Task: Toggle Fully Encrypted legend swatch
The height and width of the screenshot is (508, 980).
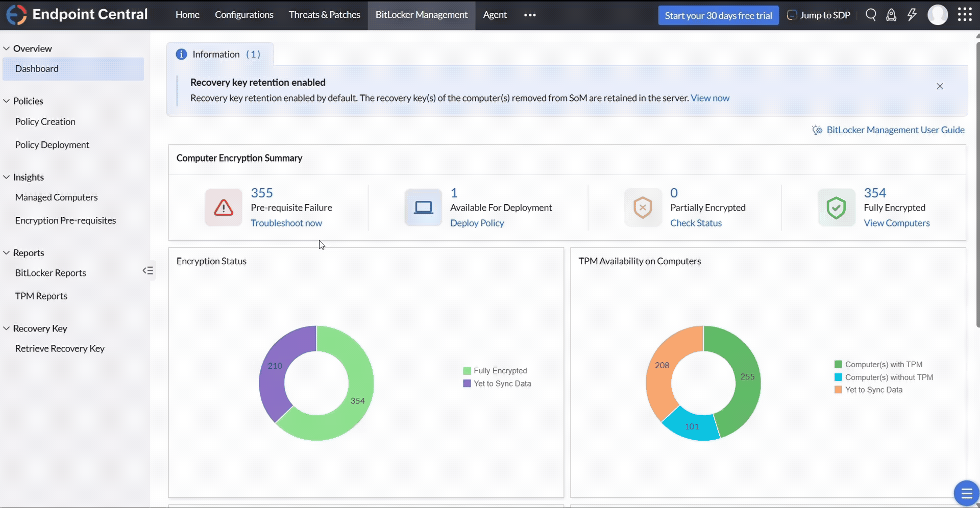Action: [x=467, y=371]
